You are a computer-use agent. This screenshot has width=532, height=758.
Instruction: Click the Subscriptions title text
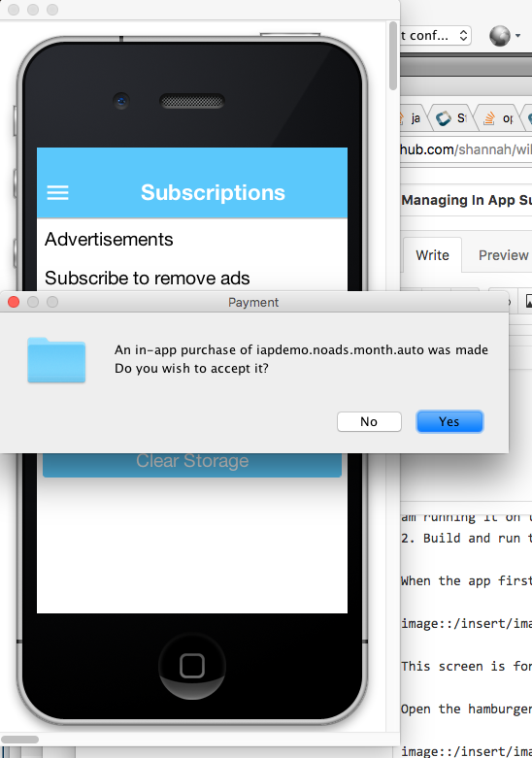(213, 192)
